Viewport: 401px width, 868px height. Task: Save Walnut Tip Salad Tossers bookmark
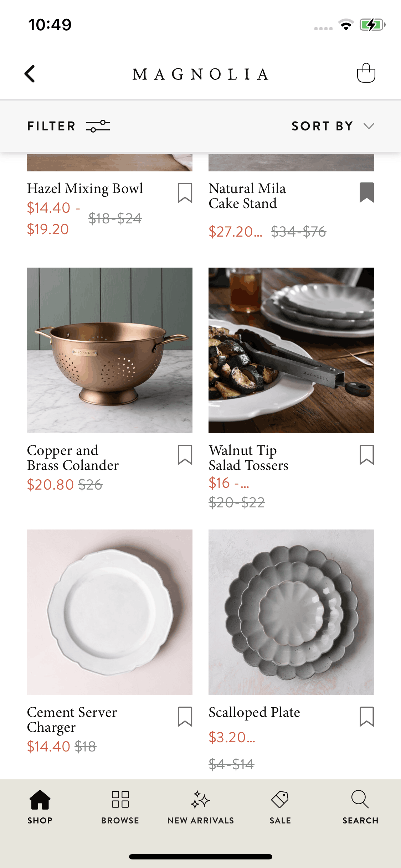(x=367, y=455)
